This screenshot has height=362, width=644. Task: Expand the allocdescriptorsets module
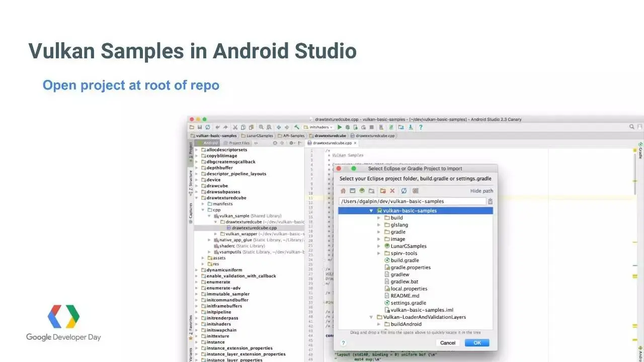pos(197,150)
